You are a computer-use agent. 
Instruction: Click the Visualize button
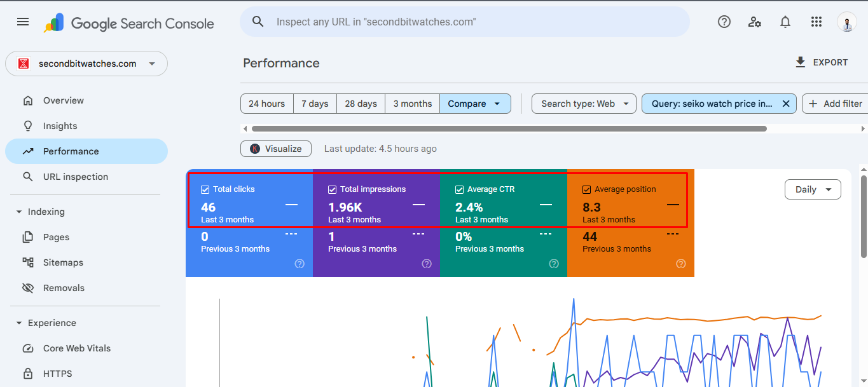(276, 149)
